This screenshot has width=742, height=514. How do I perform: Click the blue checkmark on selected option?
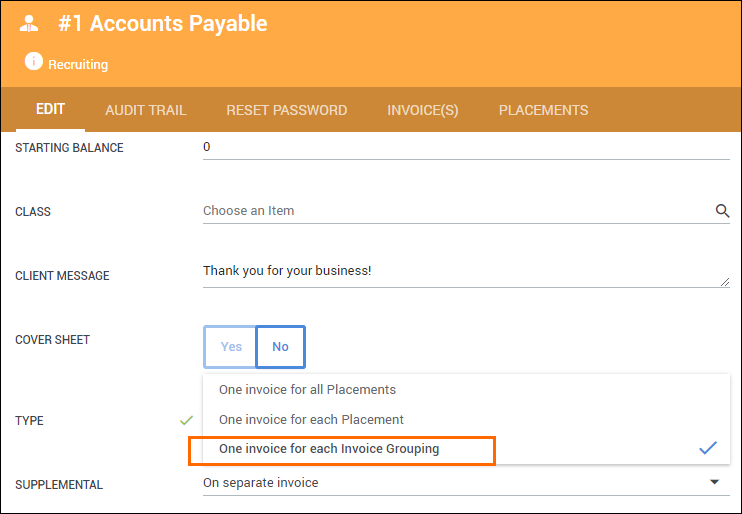(708, 448)
